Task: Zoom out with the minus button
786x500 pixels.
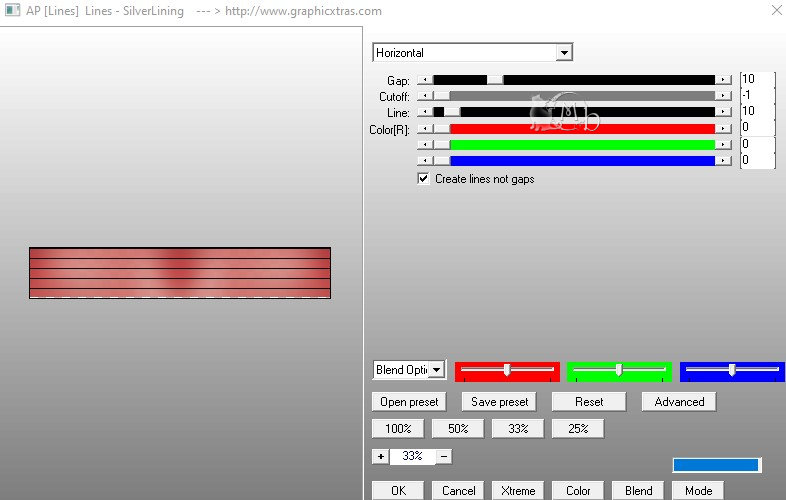Action: (444, 456)
